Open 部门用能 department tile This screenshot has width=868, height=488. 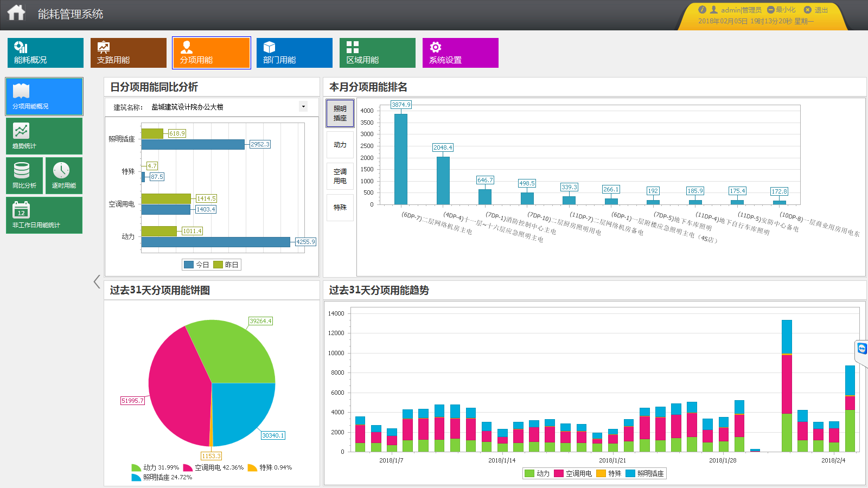click(x=295, y=53)
